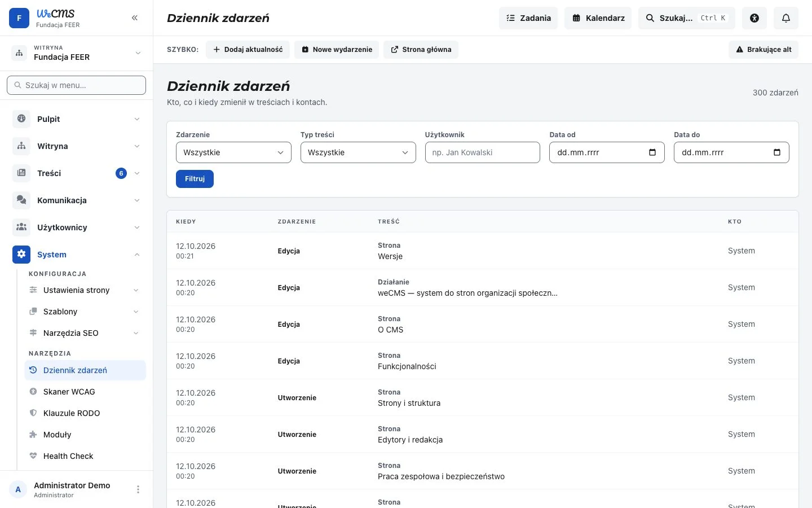Click the Brakujące alt button
The width and height of the screenshot is (812, 508).
tap(764, 50)
